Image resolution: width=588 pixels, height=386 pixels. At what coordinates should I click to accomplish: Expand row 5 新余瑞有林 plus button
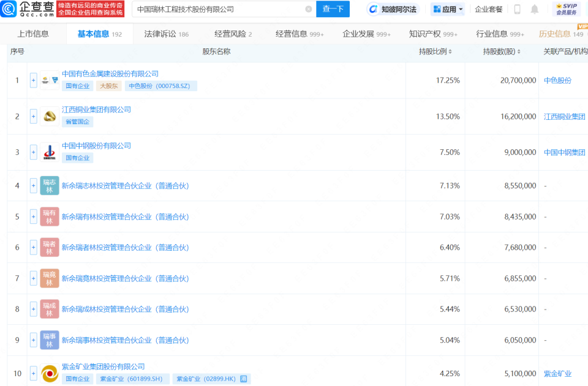point(33,217)
